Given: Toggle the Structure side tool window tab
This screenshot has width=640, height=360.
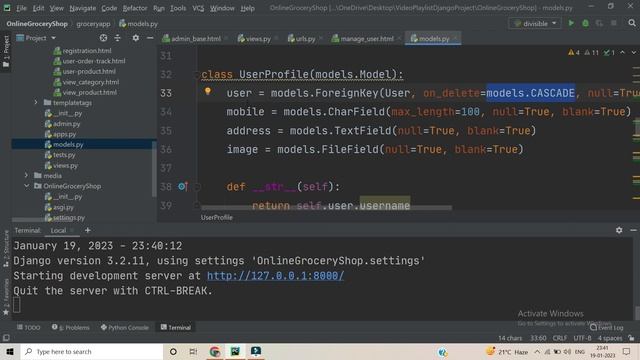Looking at the screenshot, I should click(x=6, y=249).
